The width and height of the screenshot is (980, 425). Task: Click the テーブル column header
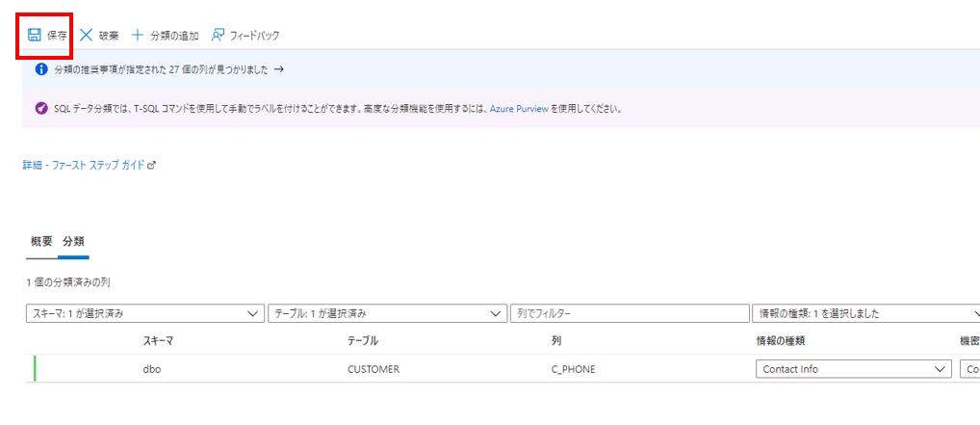[x=363, y=340]
